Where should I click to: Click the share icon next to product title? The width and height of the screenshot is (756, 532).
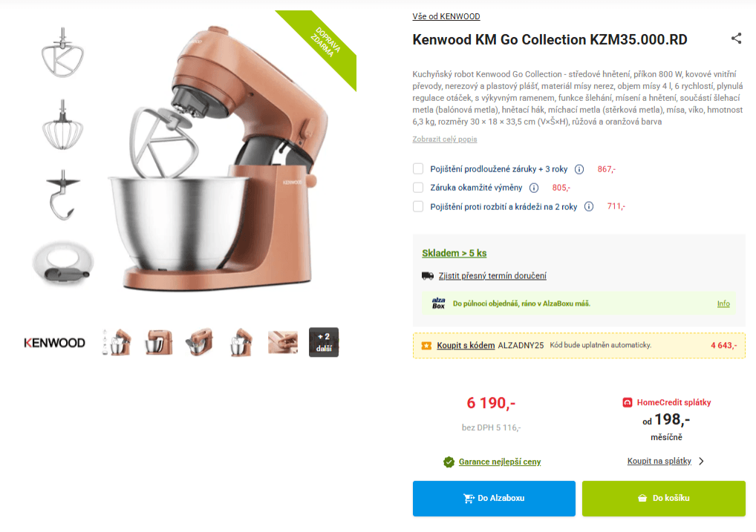736,39
